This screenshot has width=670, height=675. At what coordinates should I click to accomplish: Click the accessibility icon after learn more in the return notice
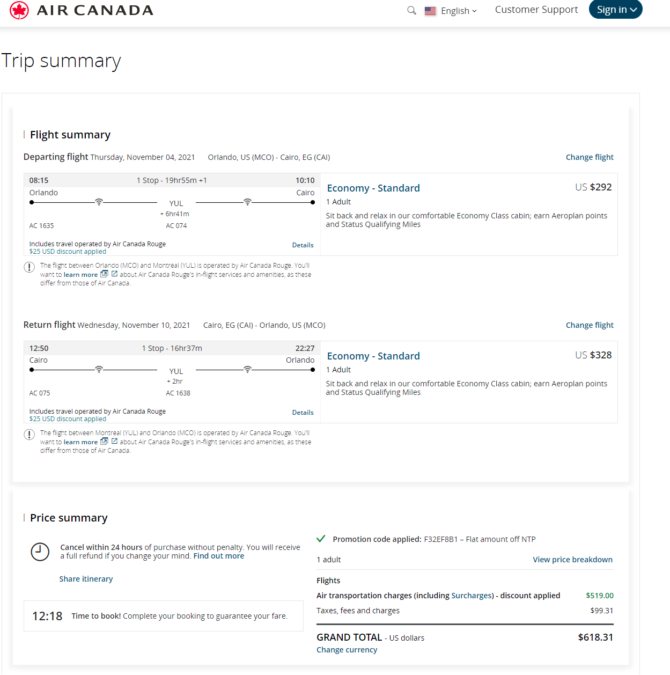(104, 441)
